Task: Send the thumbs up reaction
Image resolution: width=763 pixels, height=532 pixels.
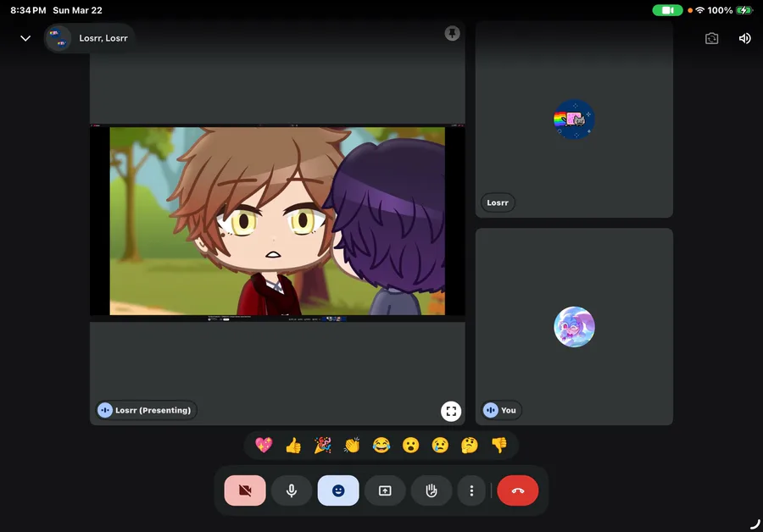Action: tap(293, 445)
